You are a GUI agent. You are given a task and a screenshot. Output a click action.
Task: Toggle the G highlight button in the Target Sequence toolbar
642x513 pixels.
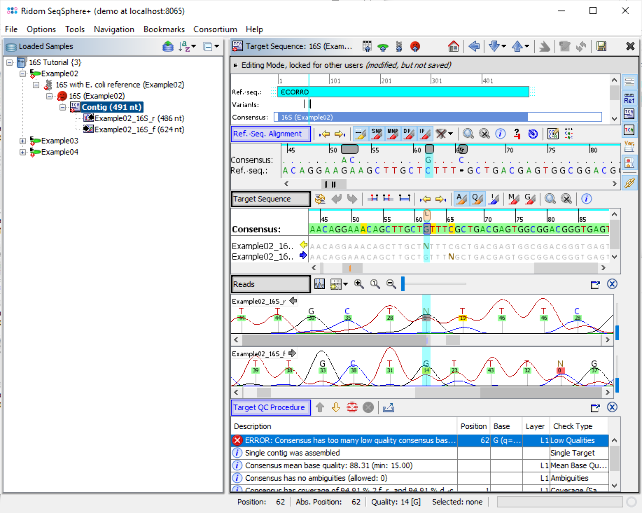pos(530,199)
